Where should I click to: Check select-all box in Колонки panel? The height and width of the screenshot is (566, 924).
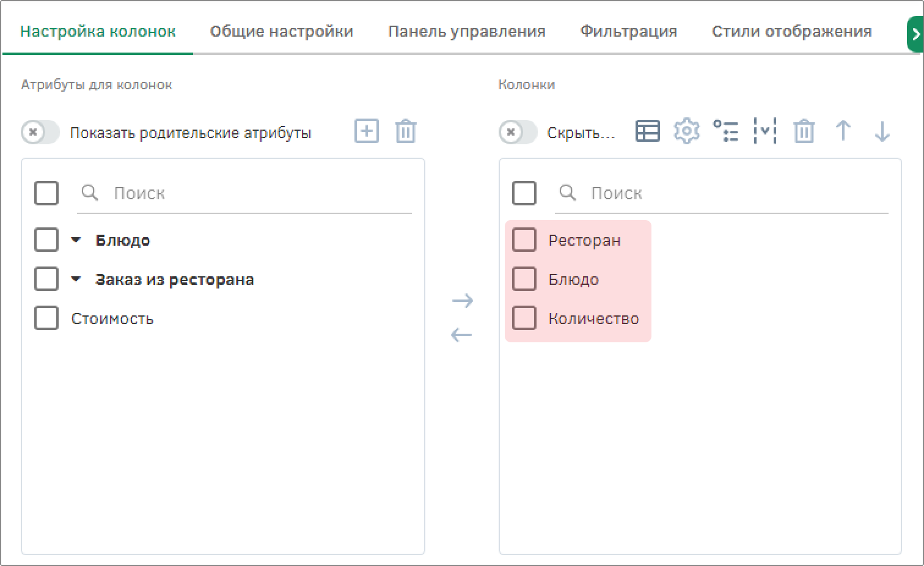click(524, 193)
